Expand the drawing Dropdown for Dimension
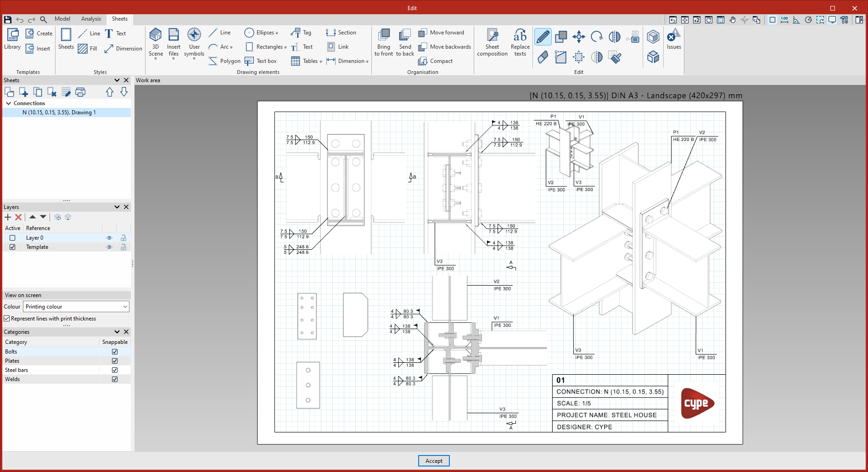The image size is (868, 472). [x=367, y=62]
